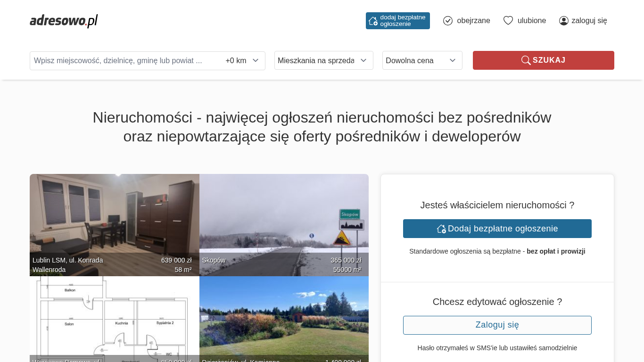Click the checkmark circle icon for obejrzane

tap(448, 21)
